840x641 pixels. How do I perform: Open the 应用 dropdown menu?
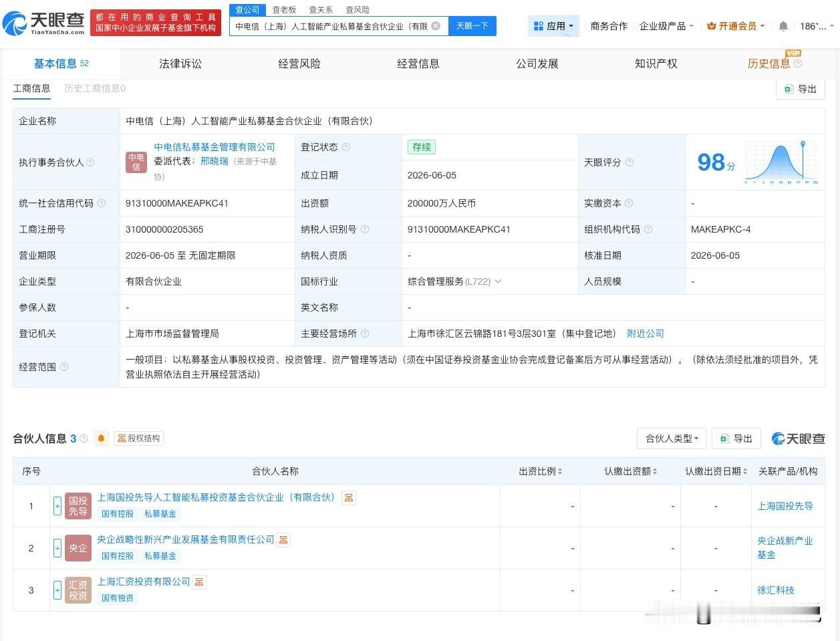[553, 26]
